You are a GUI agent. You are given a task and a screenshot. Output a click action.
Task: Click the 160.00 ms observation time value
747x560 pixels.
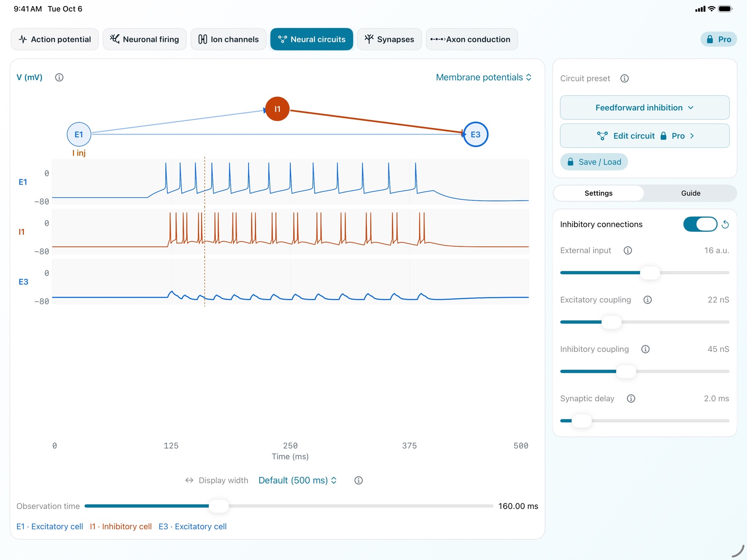[x=518, y=506]
